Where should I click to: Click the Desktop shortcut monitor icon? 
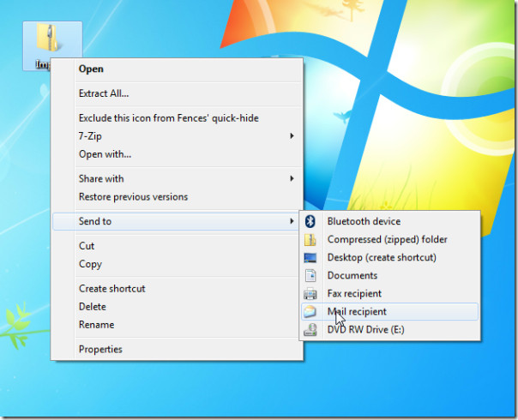(310, 257)
